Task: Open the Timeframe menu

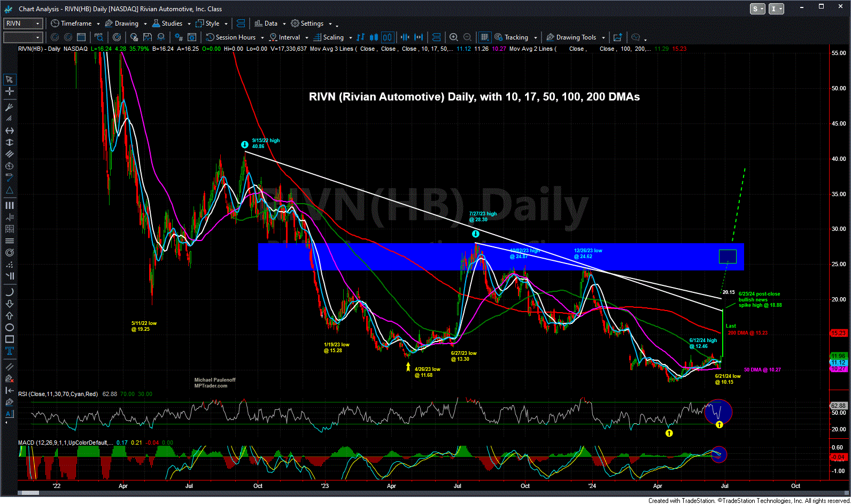Action: point(71,24)
